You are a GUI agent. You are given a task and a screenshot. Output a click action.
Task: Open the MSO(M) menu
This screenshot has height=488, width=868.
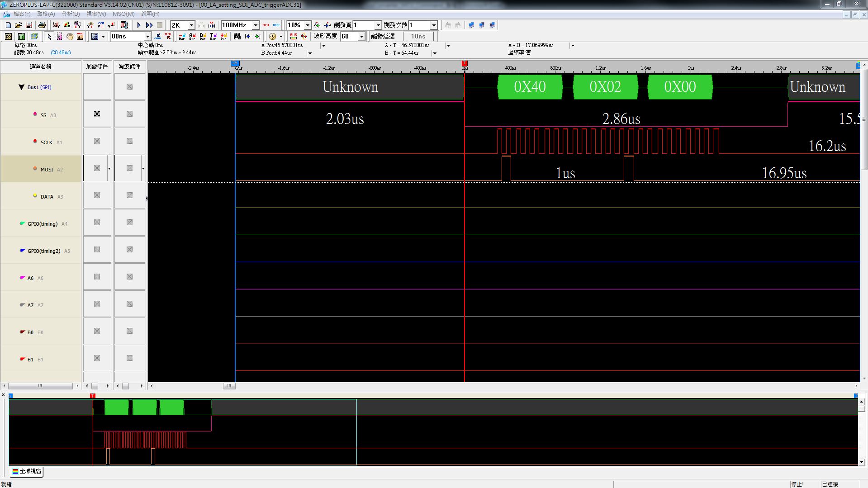pos(123,14)
